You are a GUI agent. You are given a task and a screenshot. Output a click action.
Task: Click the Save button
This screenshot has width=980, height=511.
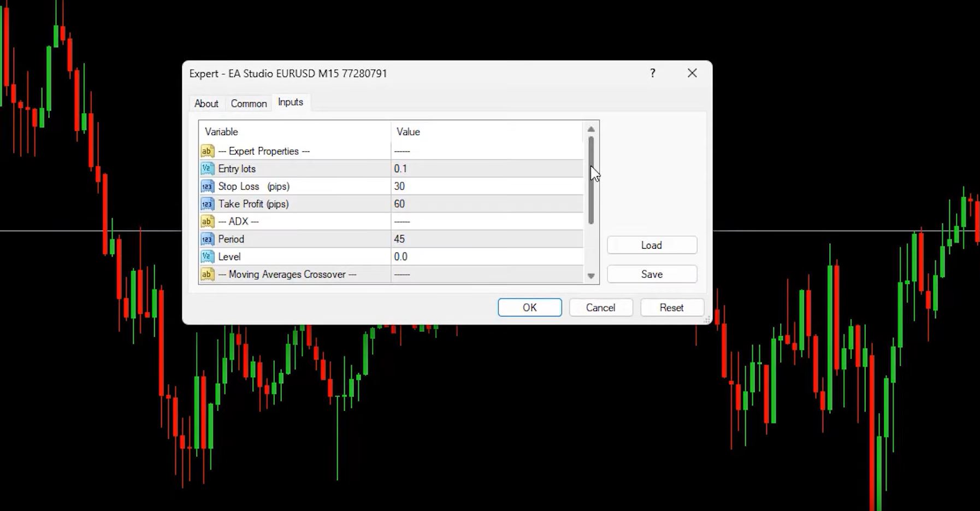(652, 274)
